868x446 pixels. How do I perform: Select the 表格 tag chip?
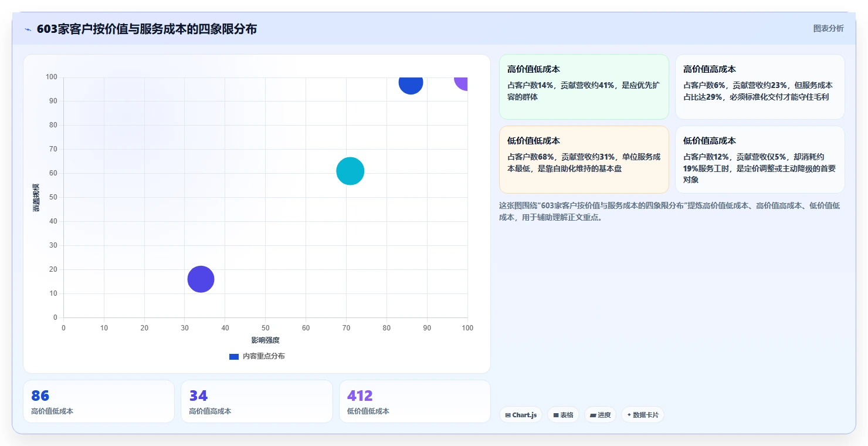pyautogui.click(x=563, y=415)
